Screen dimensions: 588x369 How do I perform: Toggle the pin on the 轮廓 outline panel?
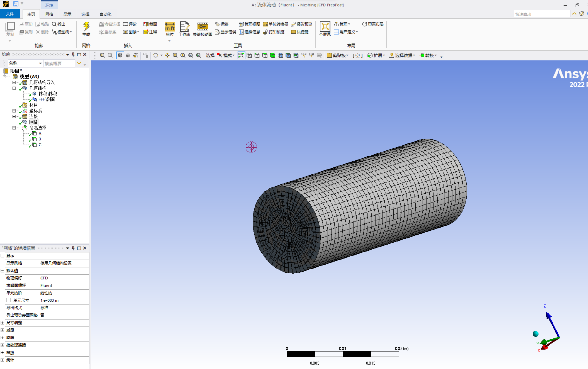click(x=73, y=55)
